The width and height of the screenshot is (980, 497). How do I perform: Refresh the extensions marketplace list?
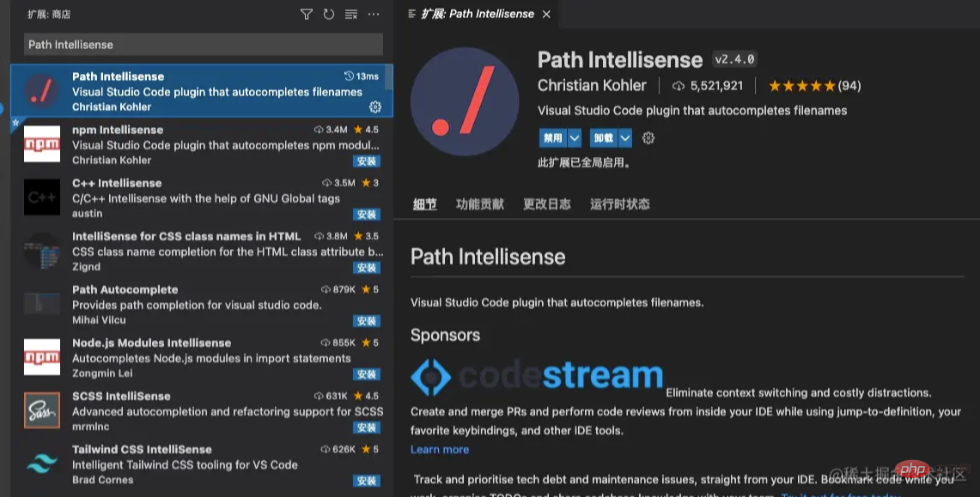tap(329, 15)
